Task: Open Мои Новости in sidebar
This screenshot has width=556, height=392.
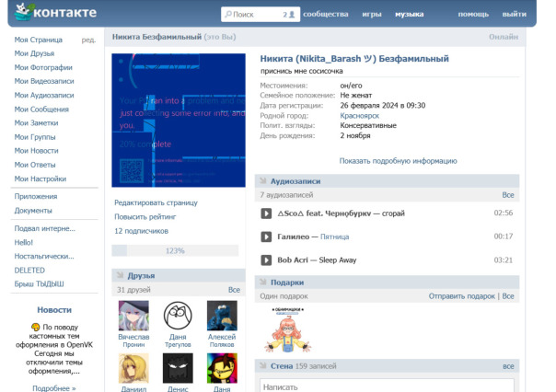Action: click(x=36, y=151)
